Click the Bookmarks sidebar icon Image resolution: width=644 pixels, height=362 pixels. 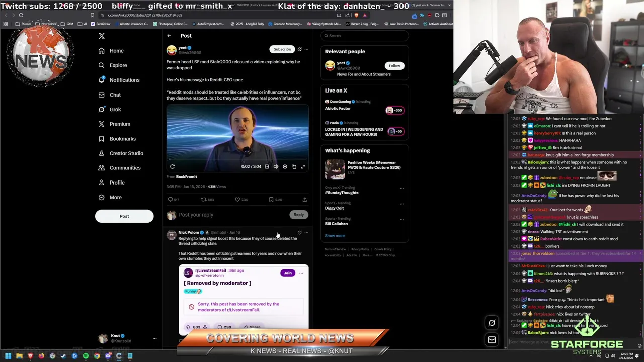(101, 139)
